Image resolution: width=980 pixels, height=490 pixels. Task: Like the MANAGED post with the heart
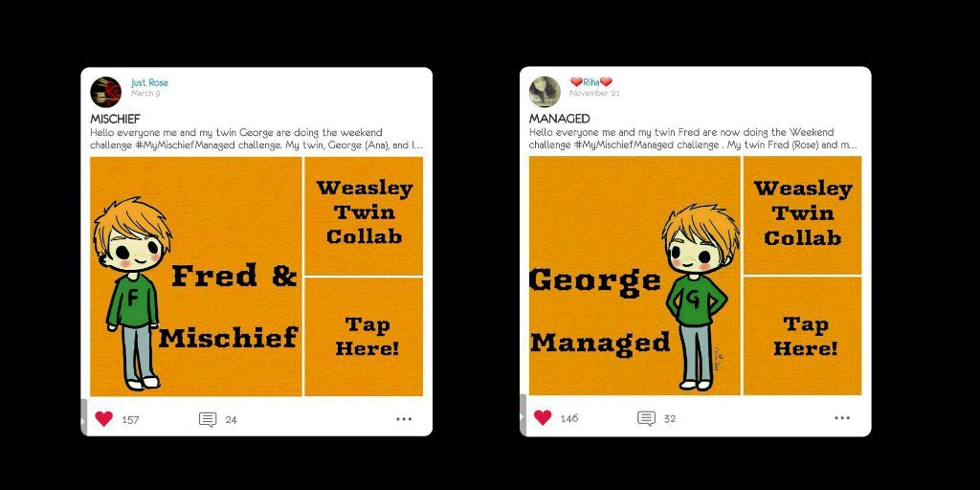[x=543, y=417]
